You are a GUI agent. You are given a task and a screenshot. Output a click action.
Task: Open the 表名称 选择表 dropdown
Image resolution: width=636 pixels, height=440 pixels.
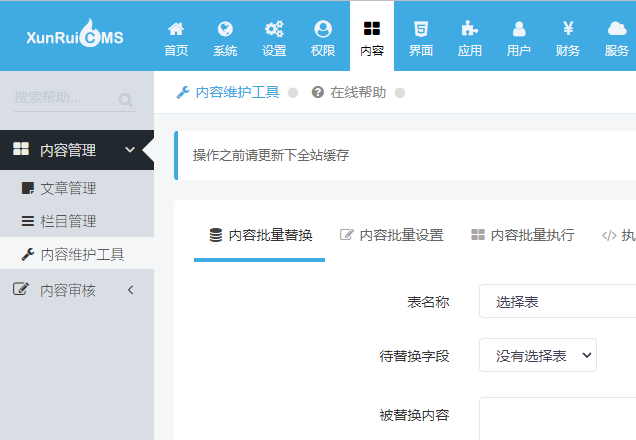coord(557,301)
